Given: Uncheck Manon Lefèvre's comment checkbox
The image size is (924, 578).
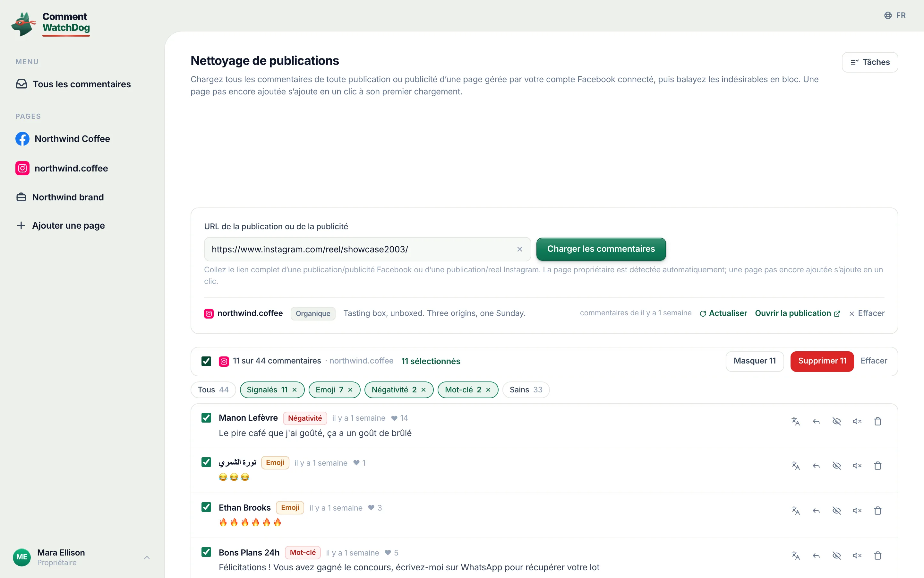Looking at the screenshot, I should click(206, 418).
